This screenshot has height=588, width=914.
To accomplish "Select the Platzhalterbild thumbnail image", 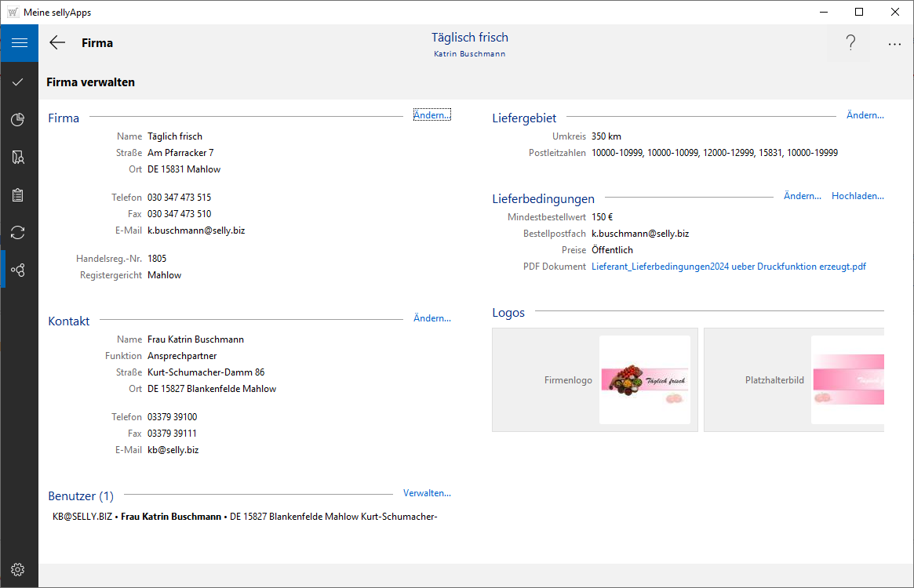I will point(847,380).
